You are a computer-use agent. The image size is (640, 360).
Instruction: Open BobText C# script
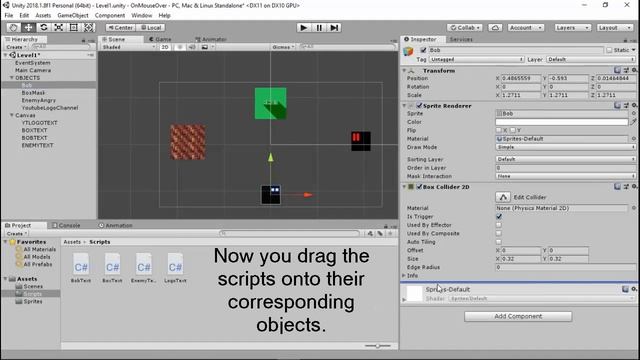click(81, 268)
